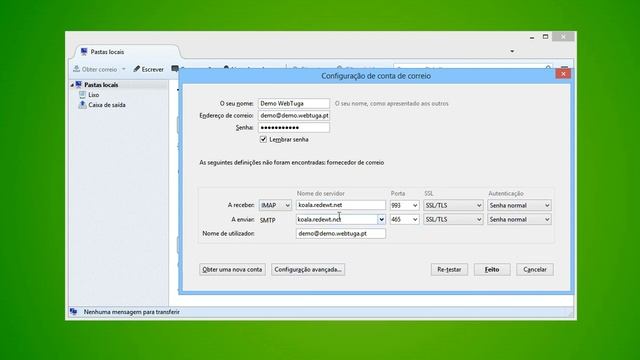Click the Escrever toolbar button
This screenshot has height=360, width=640.
click(149, 69)
